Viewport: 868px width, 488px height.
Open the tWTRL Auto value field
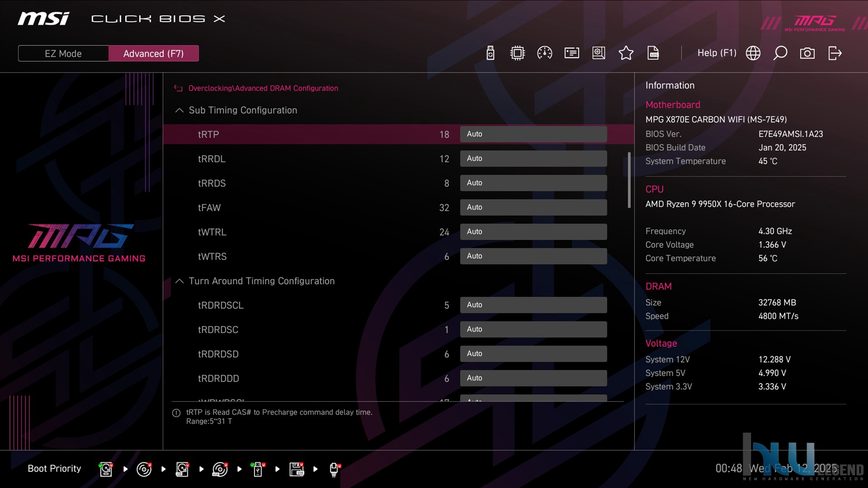(533, 232)
